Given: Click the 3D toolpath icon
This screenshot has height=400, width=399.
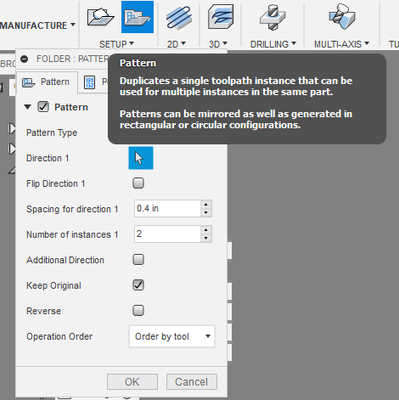Looking at the screenshot, I should (220, 17).
